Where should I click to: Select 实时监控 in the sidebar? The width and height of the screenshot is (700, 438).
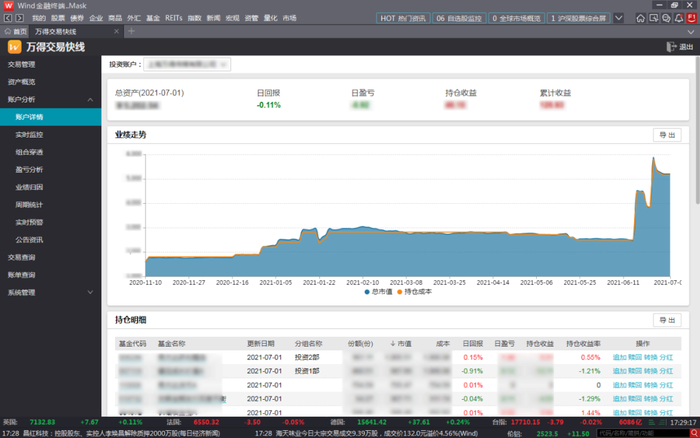tap(30, 134)
